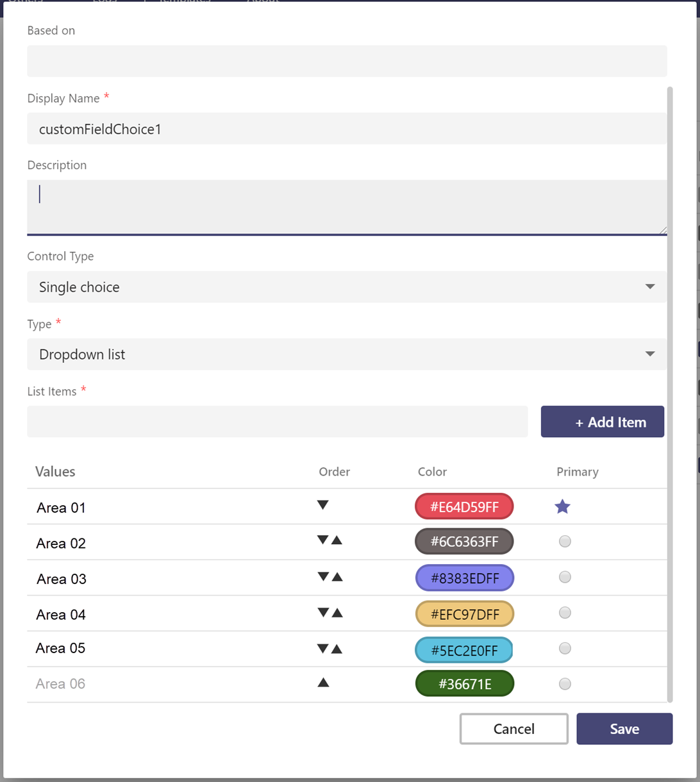The image size is (700, 782).
Task: Move Area 01 down in order
Action: click(323, 505)
